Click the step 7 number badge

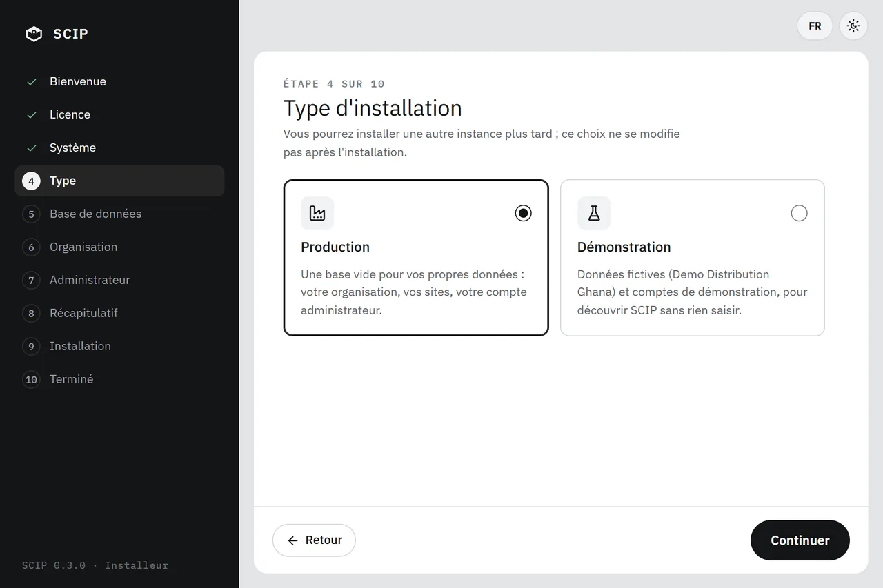[x=31, y=280]
